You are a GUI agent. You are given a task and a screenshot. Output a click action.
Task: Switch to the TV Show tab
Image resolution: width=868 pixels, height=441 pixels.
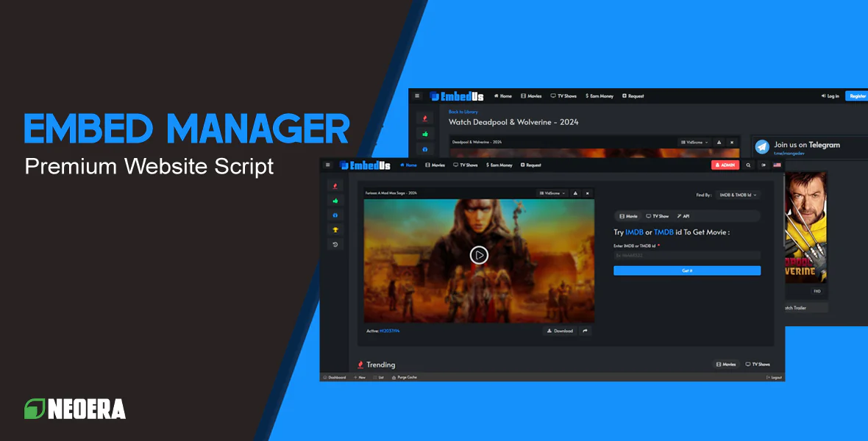tap(658, 216)
